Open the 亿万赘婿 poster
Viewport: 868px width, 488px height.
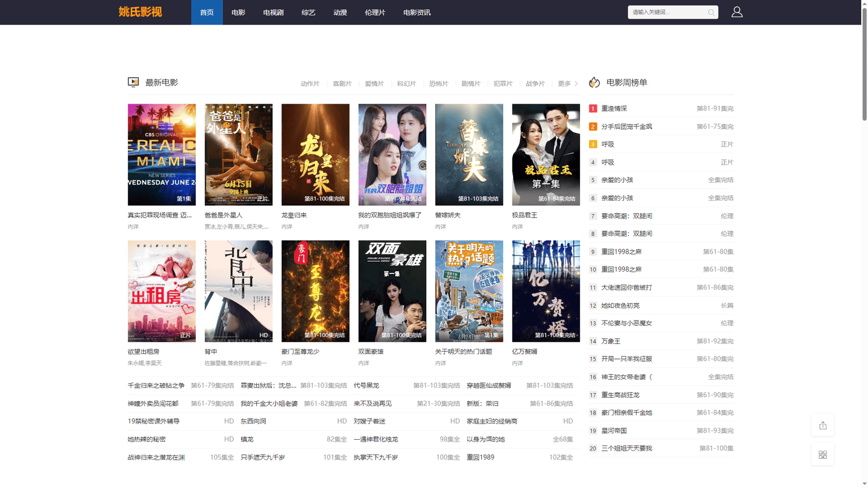(546, 292)
